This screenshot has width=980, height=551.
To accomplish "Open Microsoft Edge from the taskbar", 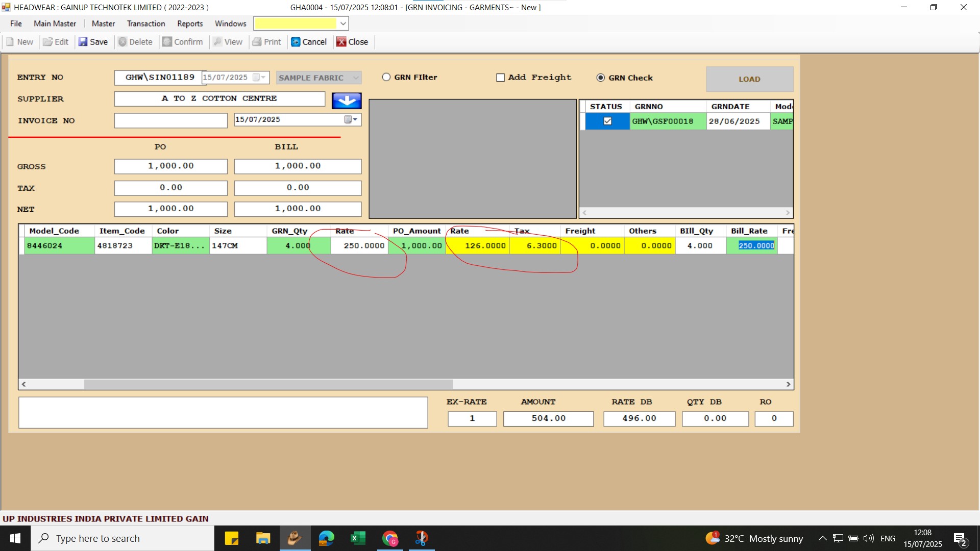I will [x=326, y=538].
